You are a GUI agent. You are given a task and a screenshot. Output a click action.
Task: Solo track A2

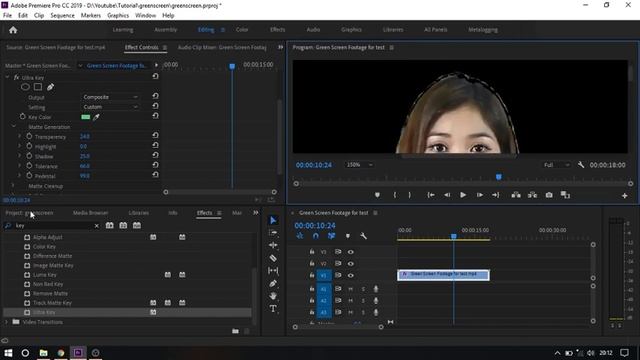pyautogui.click(x=363, y=301)
